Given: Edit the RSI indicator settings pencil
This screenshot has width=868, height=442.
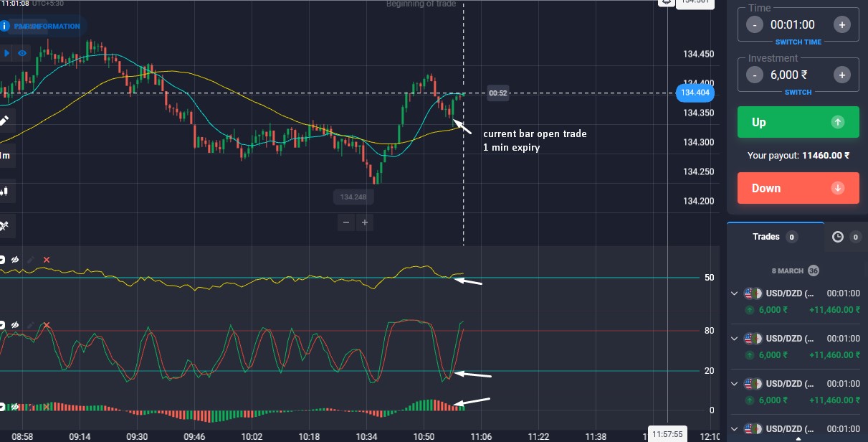Looking at the screenshot, I should 30,260.
